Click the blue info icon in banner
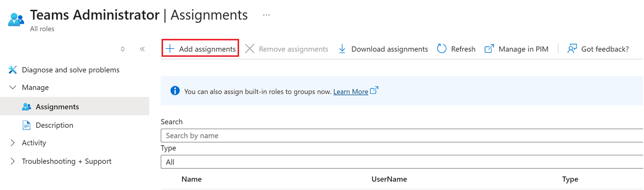Image resolution: width=644 pixels, height=190 pixels. pyautogui.click(x=175, y=91)
